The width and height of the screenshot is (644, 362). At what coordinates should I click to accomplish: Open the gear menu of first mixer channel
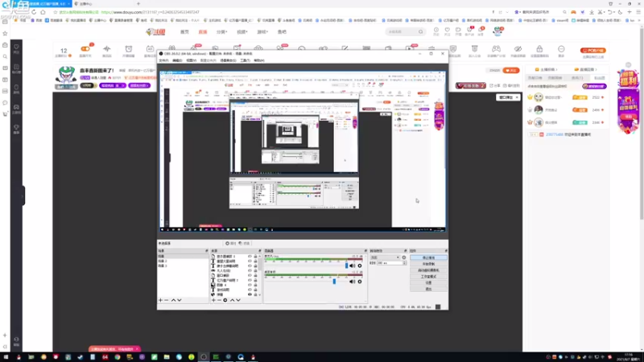tap(360, 265)
